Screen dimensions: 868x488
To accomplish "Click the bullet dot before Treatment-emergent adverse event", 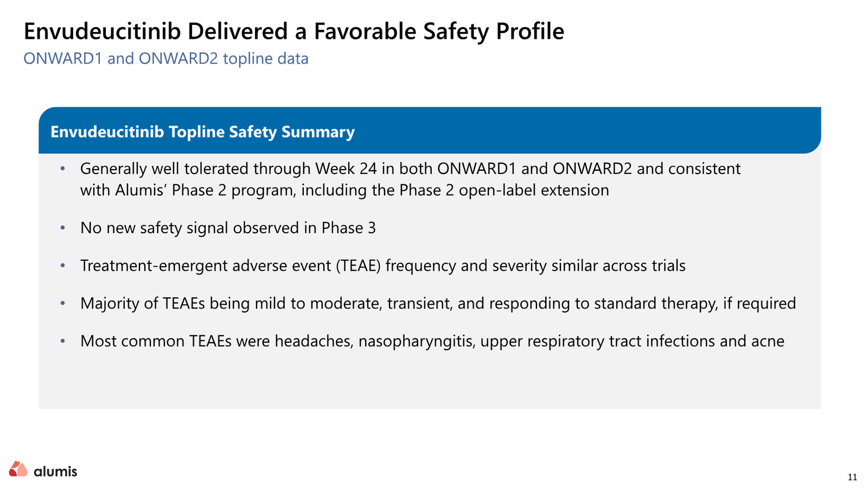I will [x=63, y=266].
